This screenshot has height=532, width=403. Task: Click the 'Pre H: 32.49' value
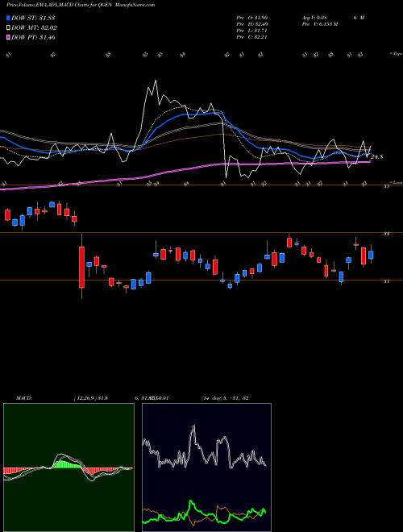(252, 24)
